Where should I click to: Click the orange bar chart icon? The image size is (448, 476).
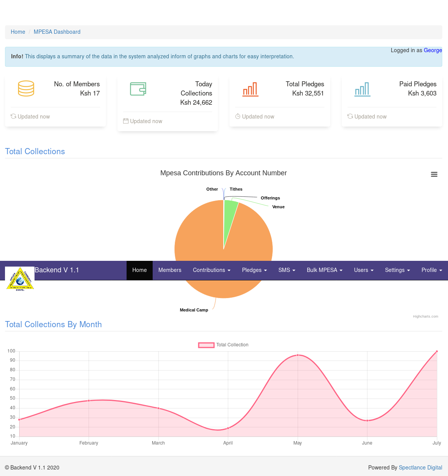(250, 89)
